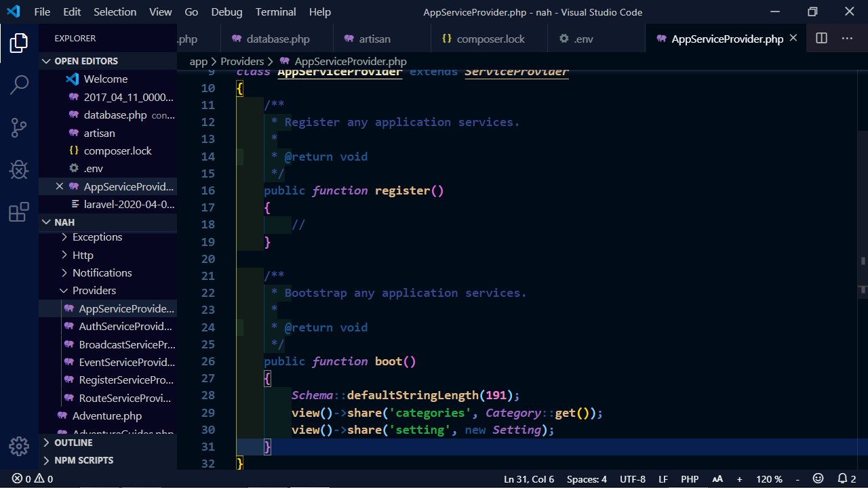Open artisan in Open Editors list
Viewport: 868px width, 488px height.
[x=108, y=133]
